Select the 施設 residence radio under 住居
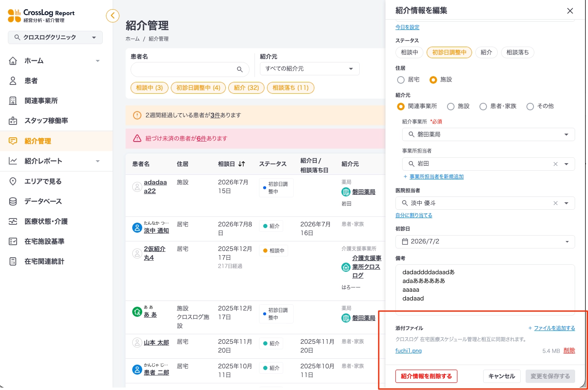Screen dimensions: 588x390 pos(433,79)
